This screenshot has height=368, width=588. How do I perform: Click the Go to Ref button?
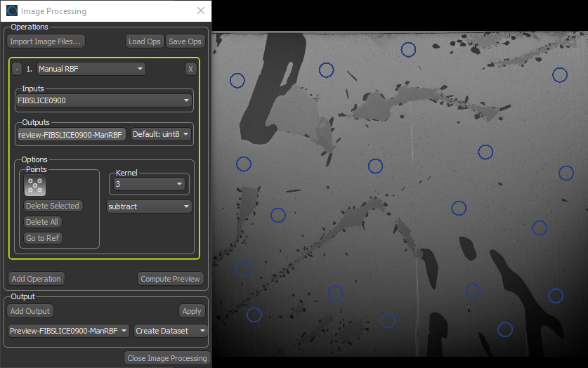click(44, 238)
